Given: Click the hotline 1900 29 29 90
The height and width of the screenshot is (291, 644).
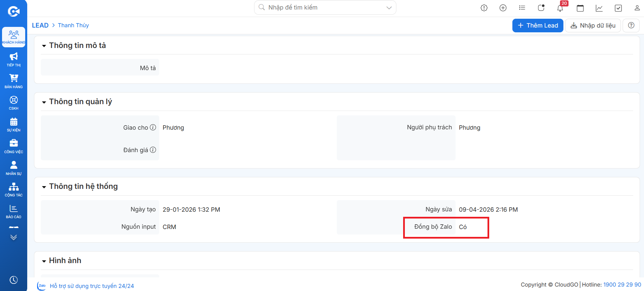Looking at the screenshot, I should click(x=622, y=285).
